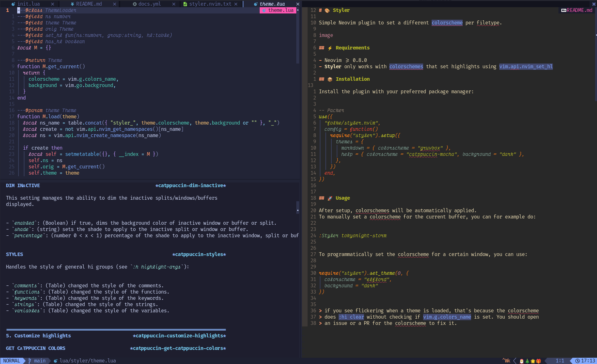Click the palette emoji beside Styler heading
The height and width of the screenshot is (364, 597).
327,10
